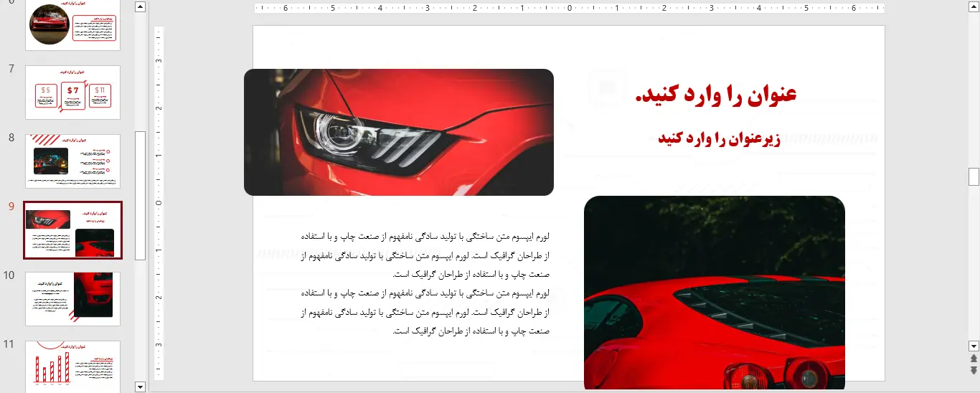This screenshot has height=393, width=980.
Task: Select slide 8 thumbnail in the panel
Action: (x=72, y=161)
